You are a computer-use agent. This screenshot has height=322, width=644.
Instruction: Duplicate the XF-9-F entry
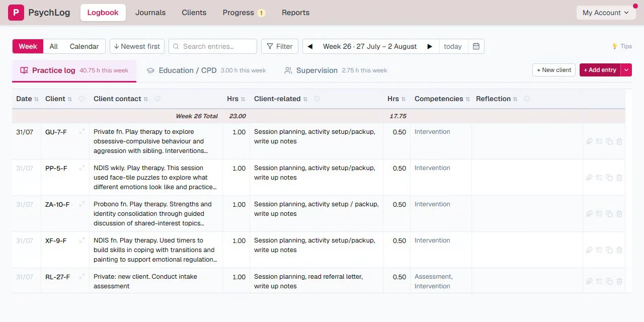point(609,250)
